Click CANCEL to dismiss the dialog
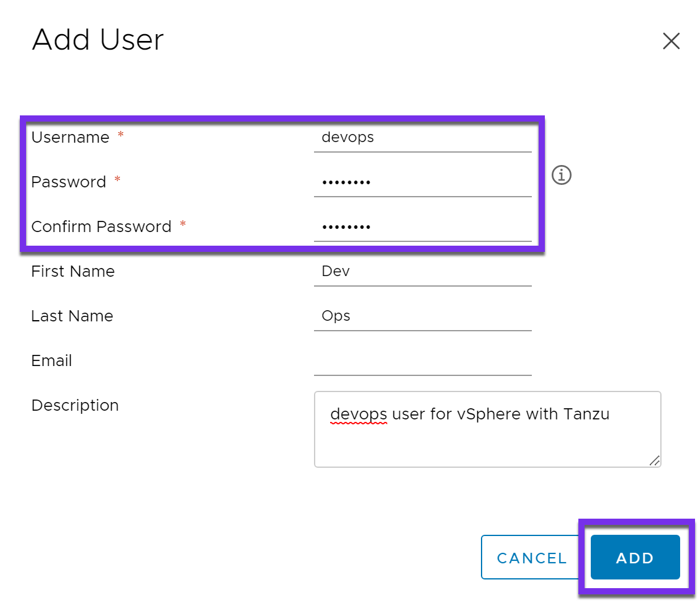The image size is (700, 608). point(531,557)
